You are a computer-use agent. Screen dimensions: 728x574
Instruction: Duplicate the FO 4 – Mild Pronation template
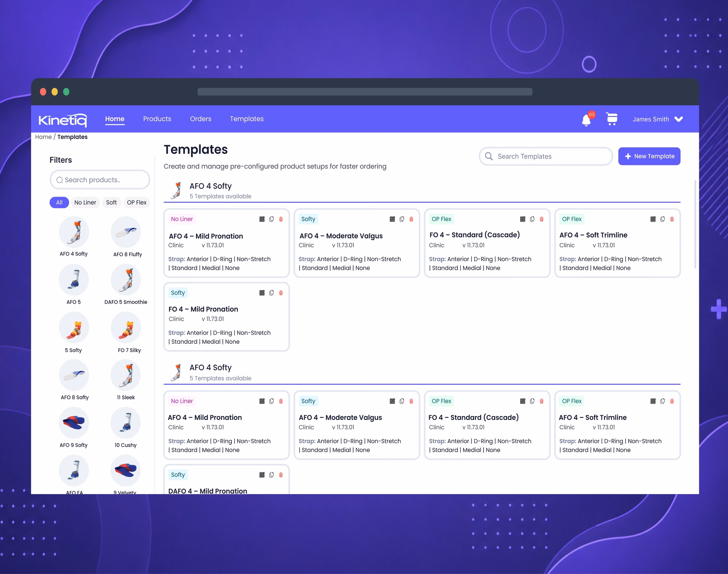coord(272,293)
